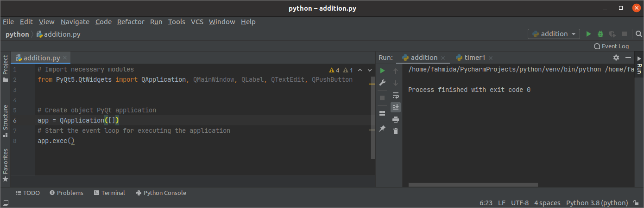Viewport: 644px width, 208px height.
Task: Click the green Debug bug icon
Action: coord(600,34)
